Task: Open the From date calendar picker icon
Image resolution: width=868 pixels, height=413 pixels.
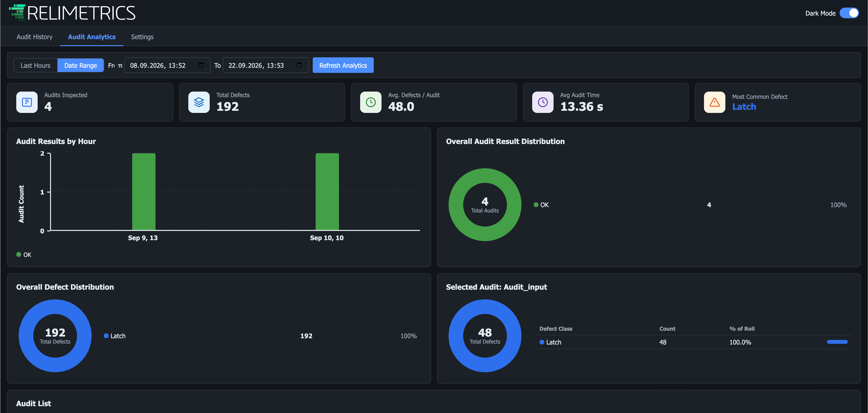Action: [x=201, y=65]
